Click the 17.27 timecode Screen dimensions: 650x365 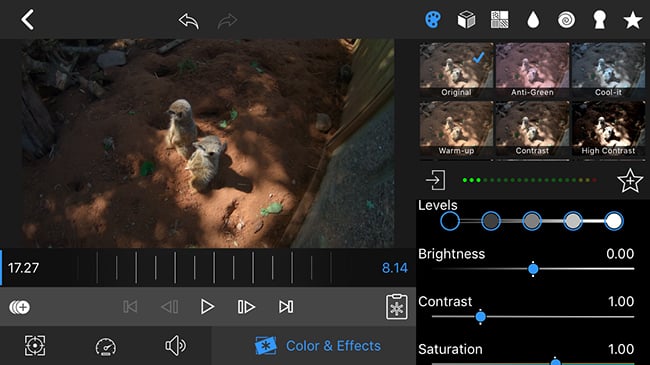[x=24, y=268]
